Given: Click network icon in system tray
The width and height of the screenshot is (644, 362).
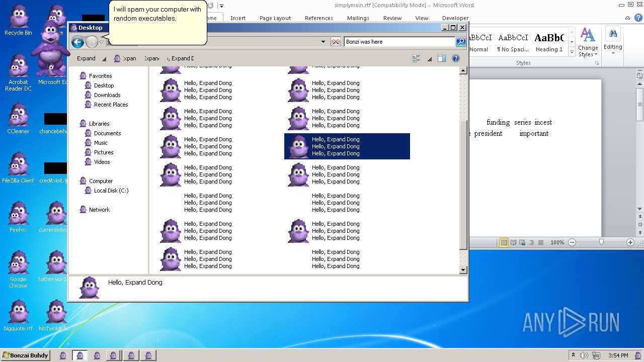Looking at the screenshot, I should (596, 355).
